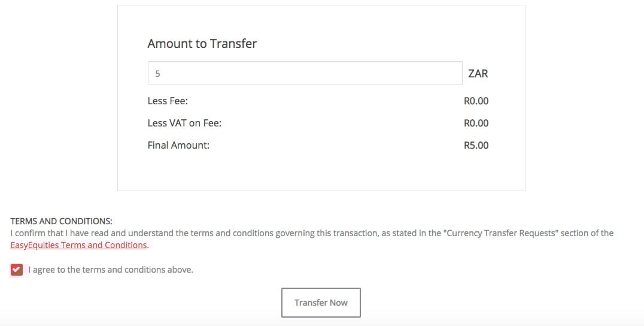
Task: Click the Less VAT on Fee label
Action: point(184,123)
